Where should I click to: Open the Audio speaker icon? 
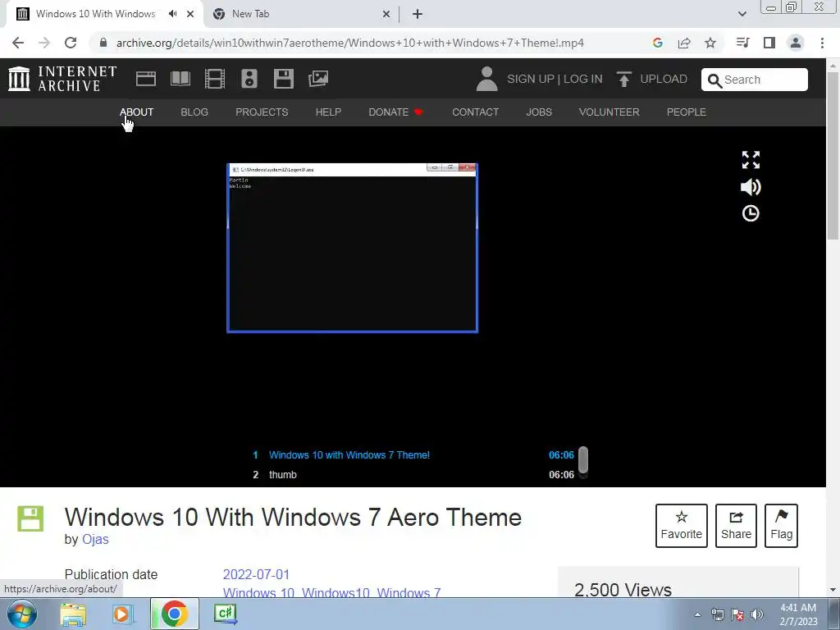point(249,79)
